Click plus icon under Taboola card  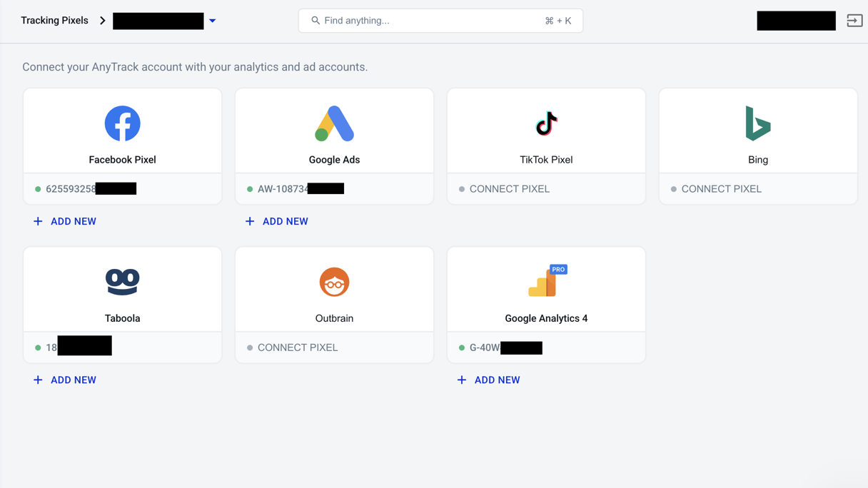[38, 380]
